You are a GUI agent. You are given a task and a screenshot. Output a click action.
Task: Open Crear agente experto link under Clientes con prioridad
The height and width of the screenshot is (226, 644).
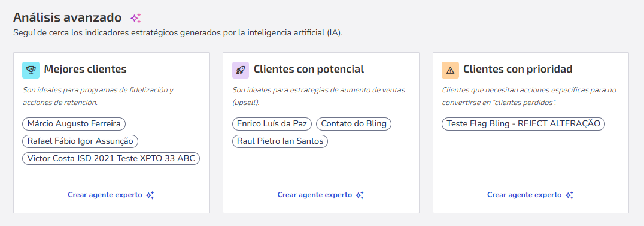coord(524,195)
